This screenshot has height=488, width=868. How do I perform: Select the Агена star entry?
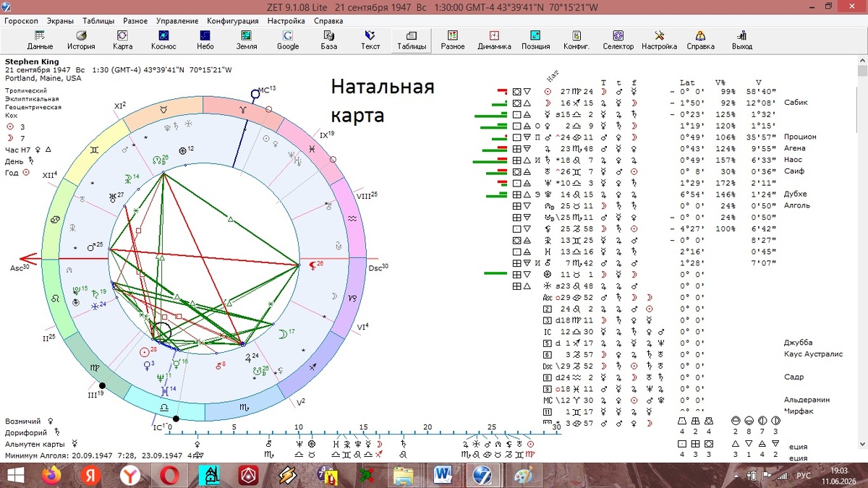(794, 148)
